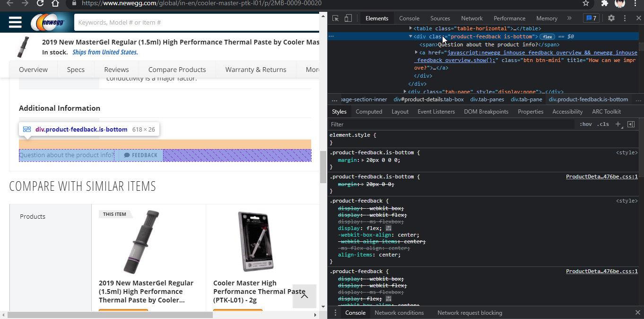
Task: Select the Network conditions drawer tab
Action: 399,313
